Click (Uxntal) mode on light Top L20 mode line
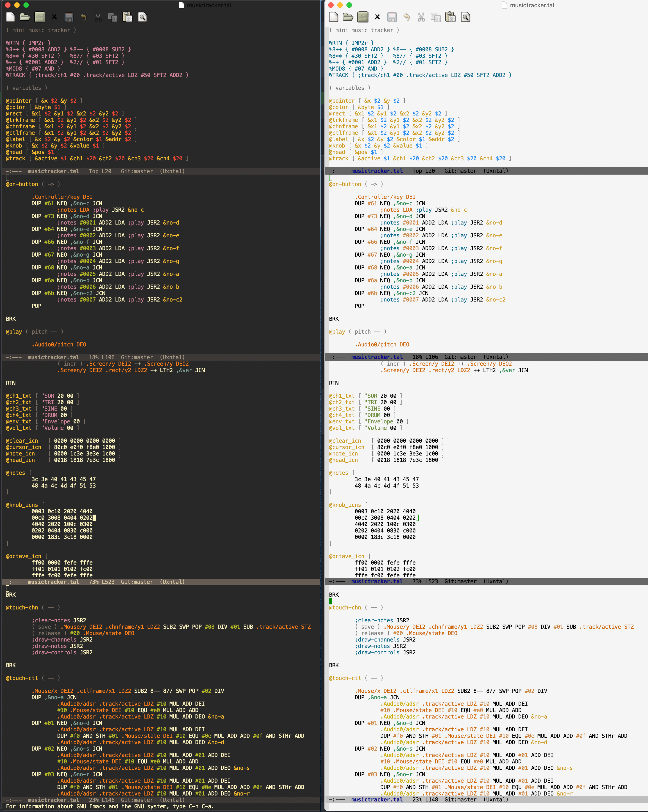648x812 pixels. click(496, 171)
